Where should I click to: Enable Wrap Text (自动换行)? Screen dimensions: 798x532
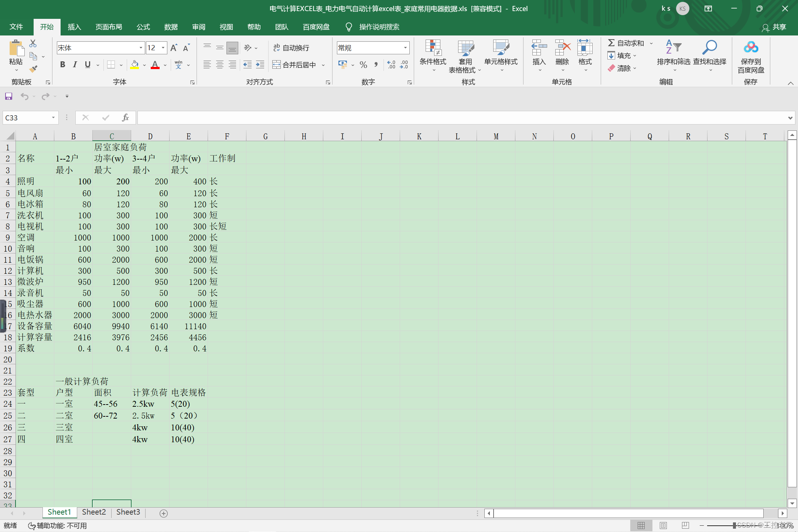[291, 48]
